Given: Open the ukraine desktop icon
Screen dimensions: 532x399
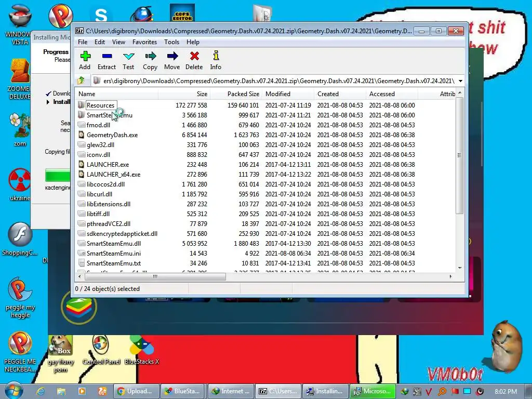Looking at the screenshot, I should [20, 184].
